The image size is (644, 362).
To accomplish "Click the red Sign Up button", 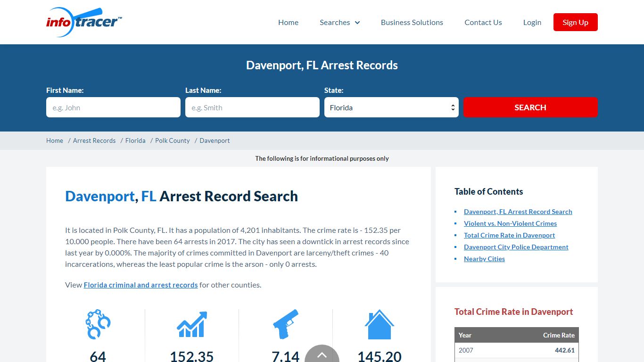I will [576, 22].
